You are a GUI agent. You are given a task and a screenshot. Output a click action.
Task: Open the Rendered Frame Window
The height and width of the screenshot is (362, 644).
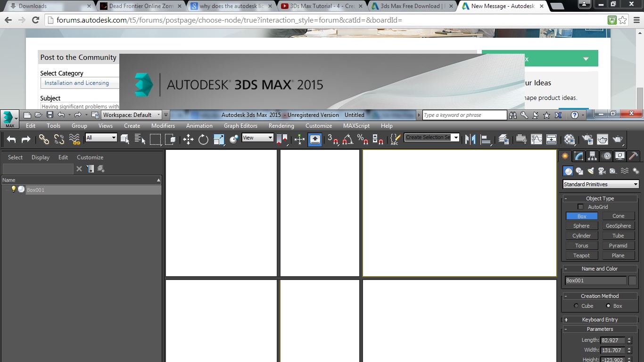pos(603,139)
